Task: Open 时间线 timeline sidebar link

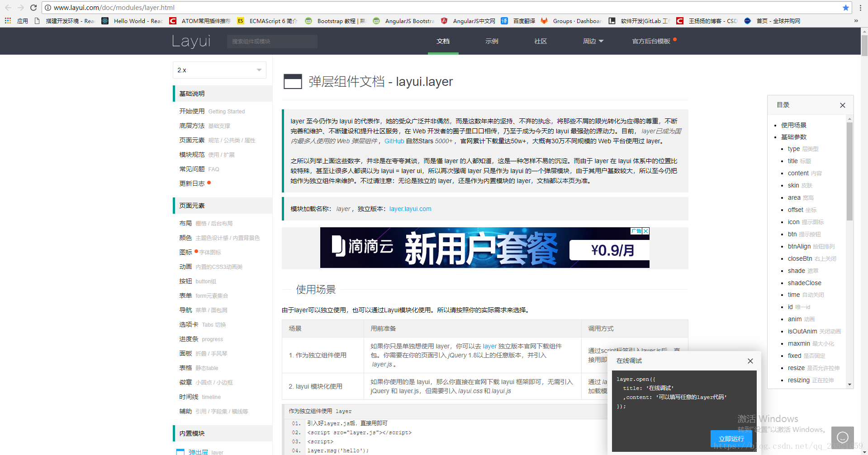Action: click(x=200, y=397)
